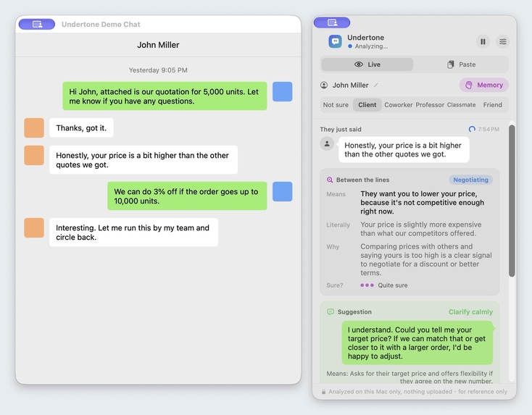The width and height of the screenshot is (532, 415).
Task: Click the sender avatar beside the quoted message
Action: 327,143
